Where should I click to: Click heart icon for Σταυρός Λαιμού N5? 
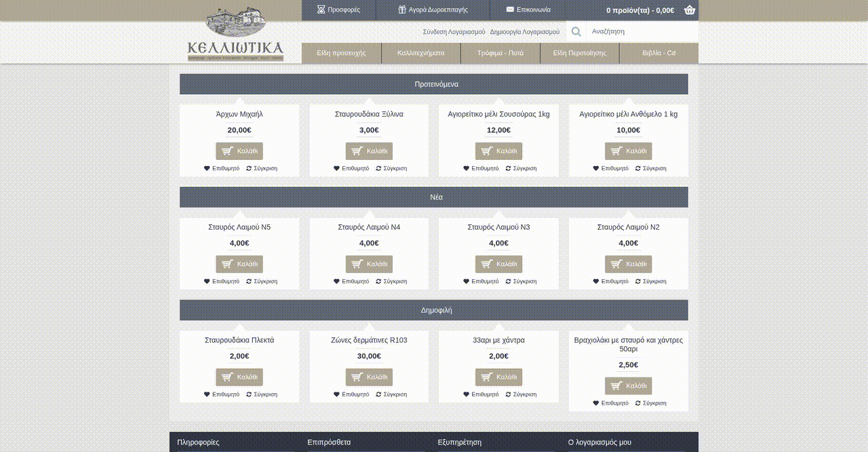click(x=207, y=281)
